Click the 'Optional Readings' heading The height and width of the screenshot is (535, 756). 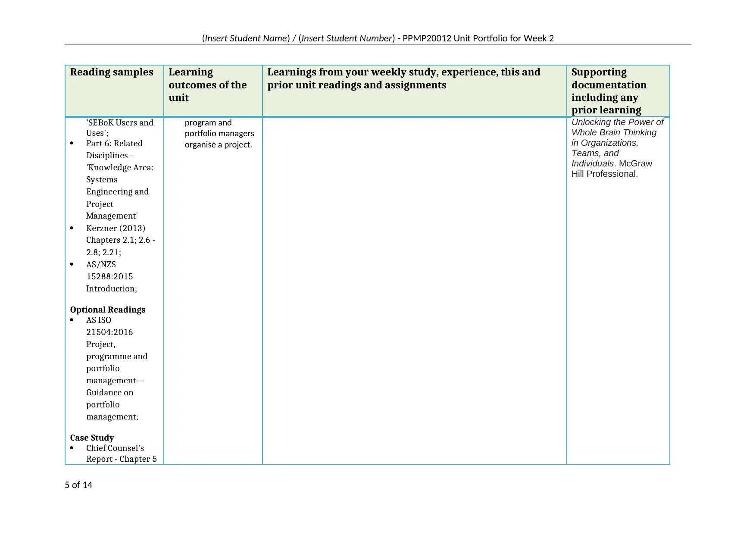(108, 310)
